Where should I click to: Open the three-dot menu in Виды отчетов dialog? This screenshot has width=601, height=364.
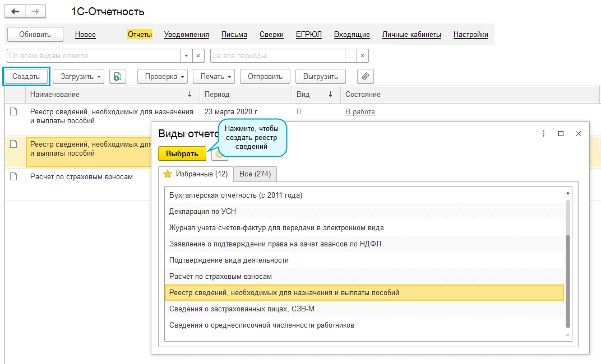point(543,134)
